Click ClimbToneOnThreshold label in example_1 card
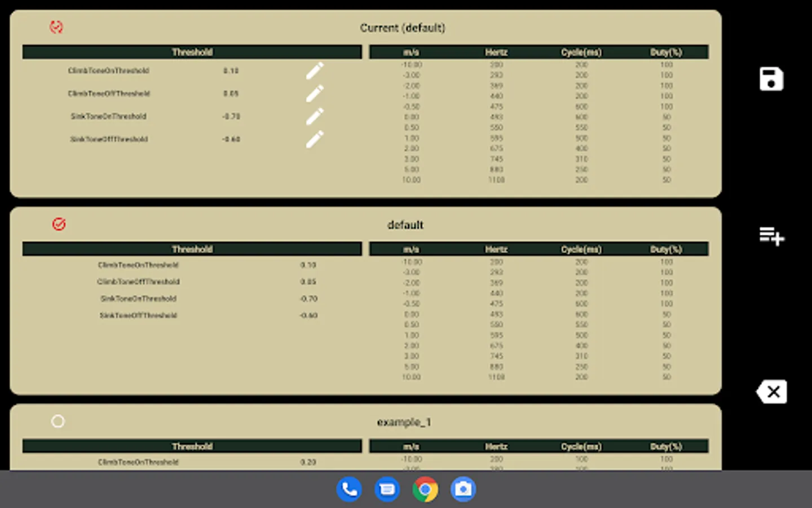Viewport: 812px width, 508px height. 138,462
